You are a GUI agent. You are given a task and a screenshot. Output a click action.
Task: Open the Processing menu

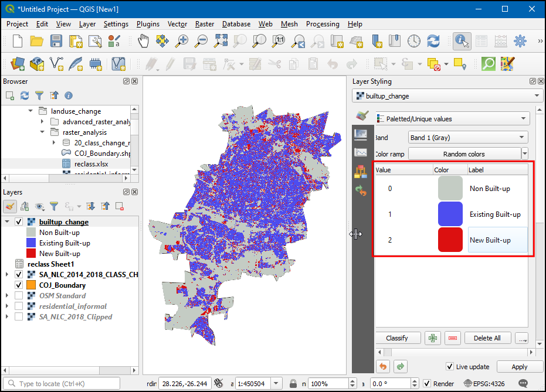pos(323,24)
